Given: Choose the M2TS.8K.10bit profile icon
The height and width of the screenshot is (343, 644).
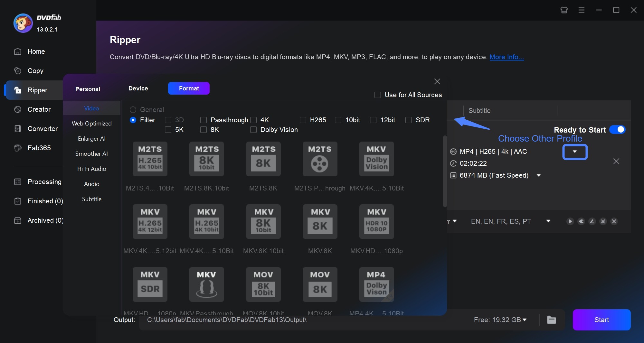Looking at the screenshot, I should point(207,159).
